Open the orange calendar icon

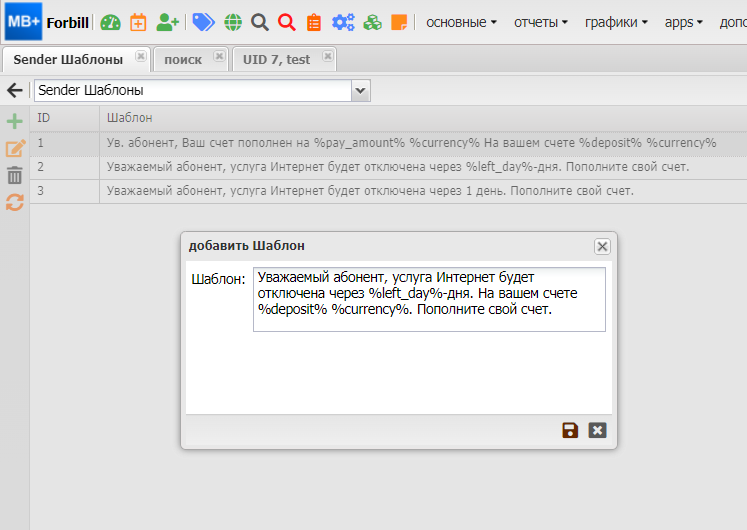click(x=138, y=22)
